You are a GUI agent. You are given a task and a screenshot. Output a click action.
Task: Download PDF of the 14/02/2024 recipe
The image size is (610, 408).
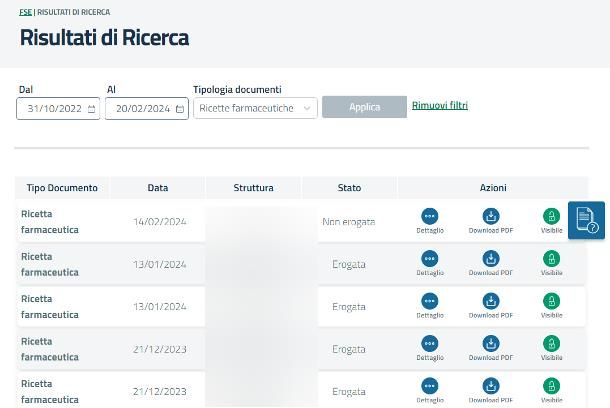tap(490, 217)
